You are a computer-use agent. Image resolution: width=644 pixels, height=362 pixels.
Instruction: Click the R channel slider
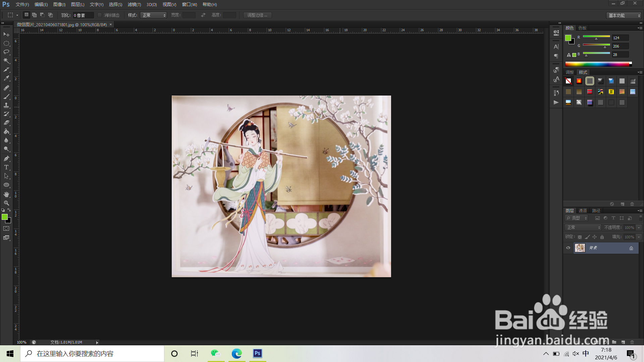(596, 37)
